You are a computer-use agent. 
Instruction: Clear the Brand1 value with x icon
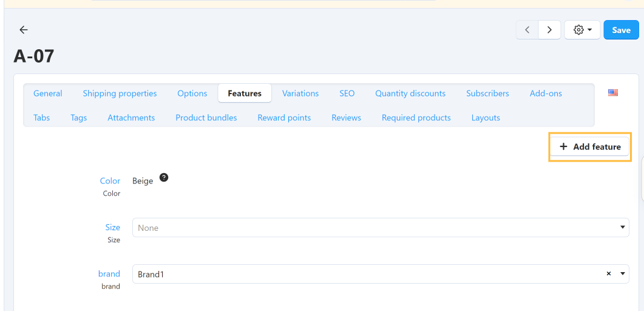pos(609,273)
